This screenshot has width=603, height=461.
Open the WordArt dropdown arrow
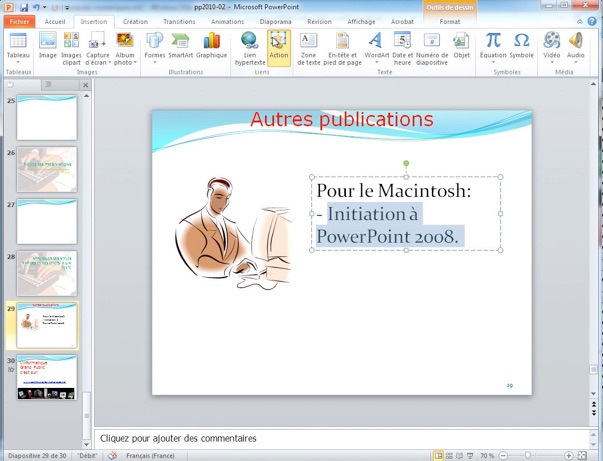[376, 62]
